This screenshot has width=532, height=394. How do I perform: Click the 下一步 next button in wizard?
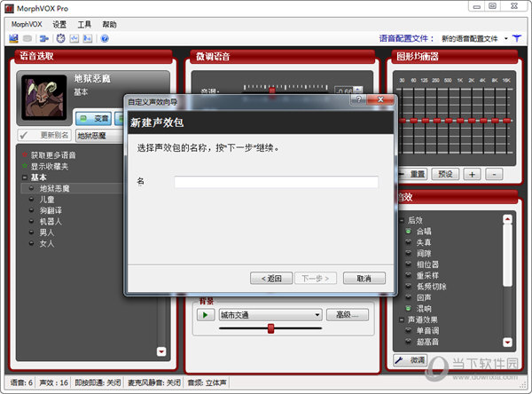click(316, 279)
